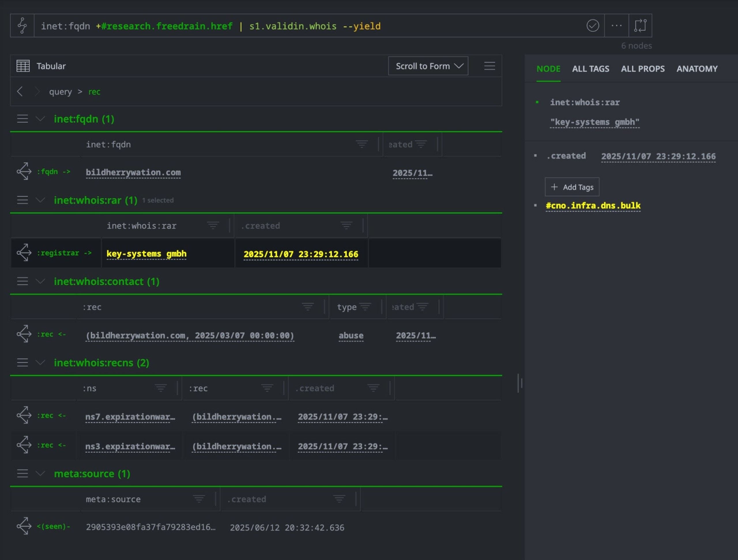This screenshot has width=738, height=560.
Task: Click pivot icon on abuse contact row
Action: pos(24,334)
